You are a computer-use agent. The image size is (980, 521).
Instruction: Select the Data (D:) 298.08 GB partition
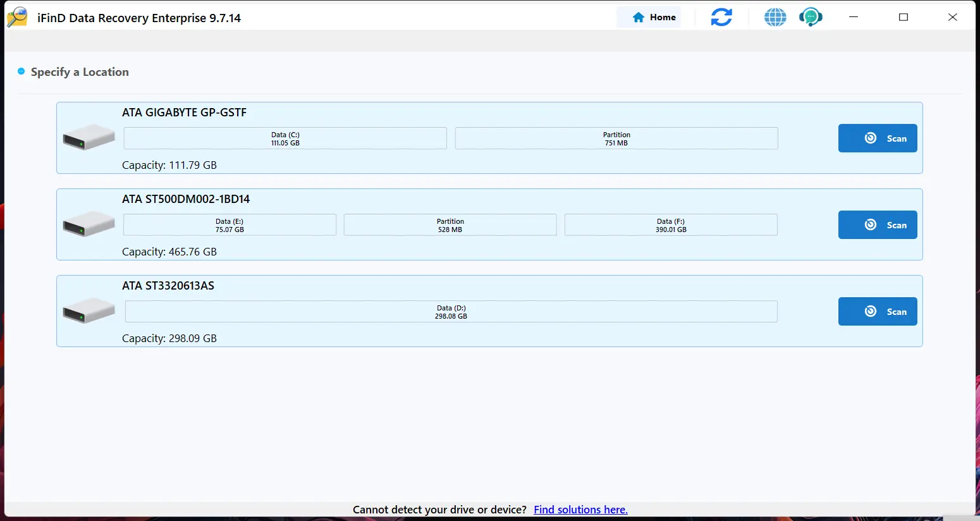pyautogui.click(x=451, y=312)
